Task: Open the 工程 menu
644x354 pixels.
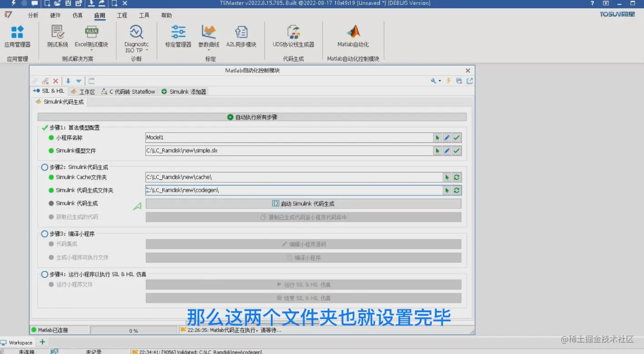Action: click(x=122, y=15)
